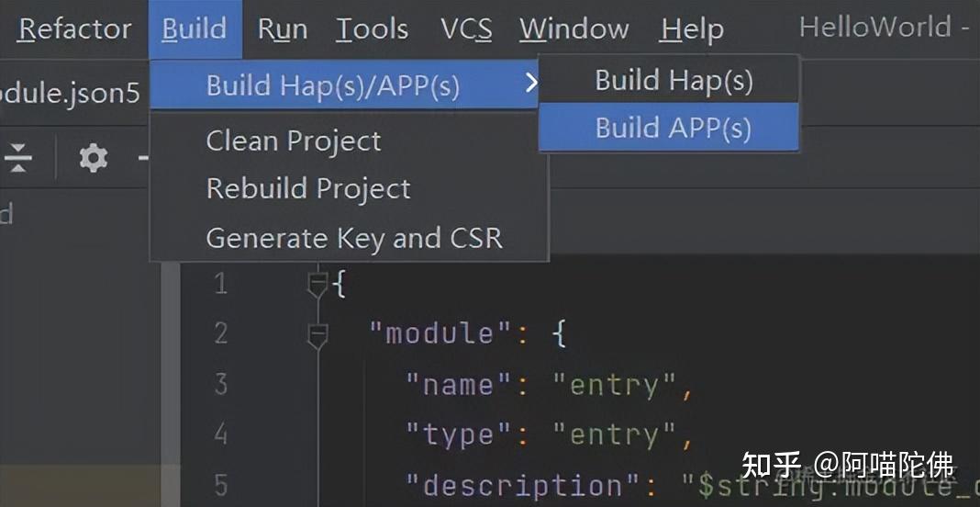Open the Window menu

[574, 29]
